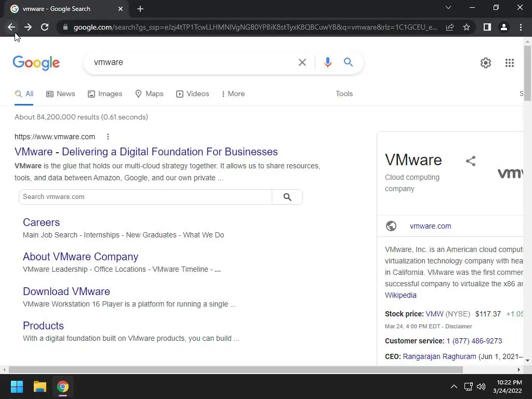Click the Google logo
The height and width of the screenshot is (399, 532).
(36, 63)
